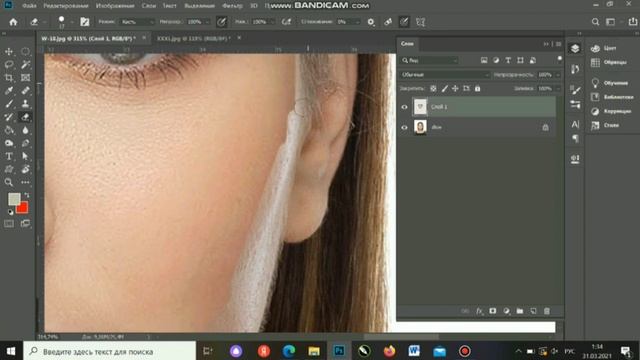Select the Type tool
The height and width of the screenshot is (360, 640).
9,156
